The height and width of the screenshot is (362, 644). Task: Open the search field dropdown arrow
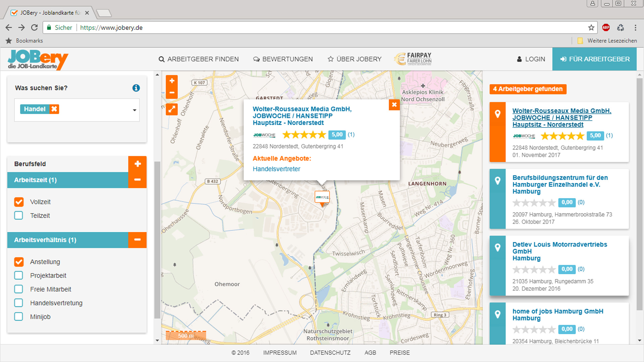click(135, 110)
